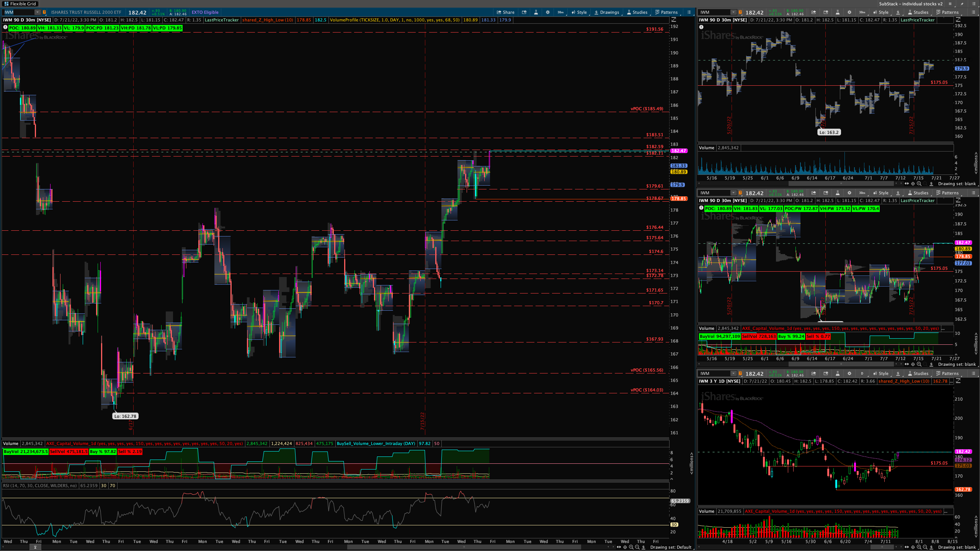980x551 pixels.
Task: Click zoom-out magnifier below main chart
Action: pyautogui.click(x=637, y=547)
